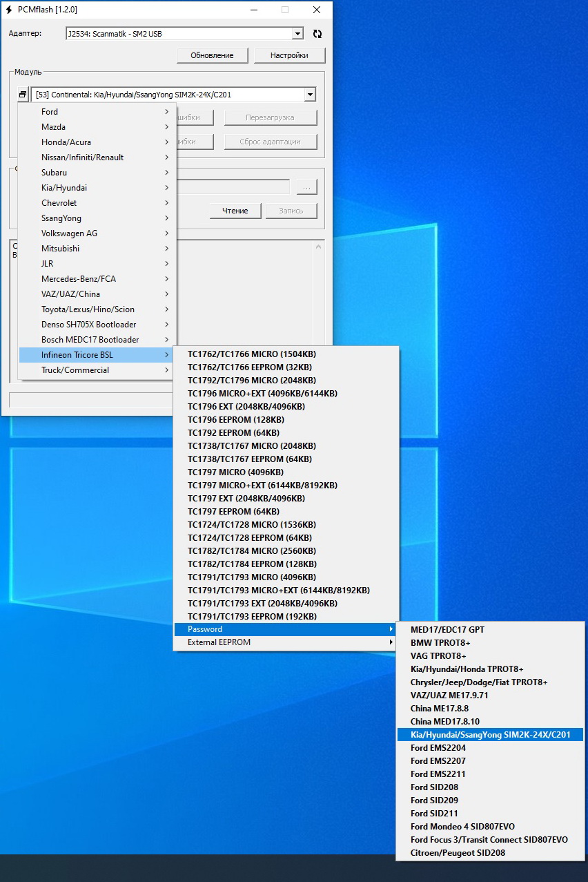The image size is (588, 882).
Task: Click the log area scrollbar up arrow
Action: tap(318, 247)
